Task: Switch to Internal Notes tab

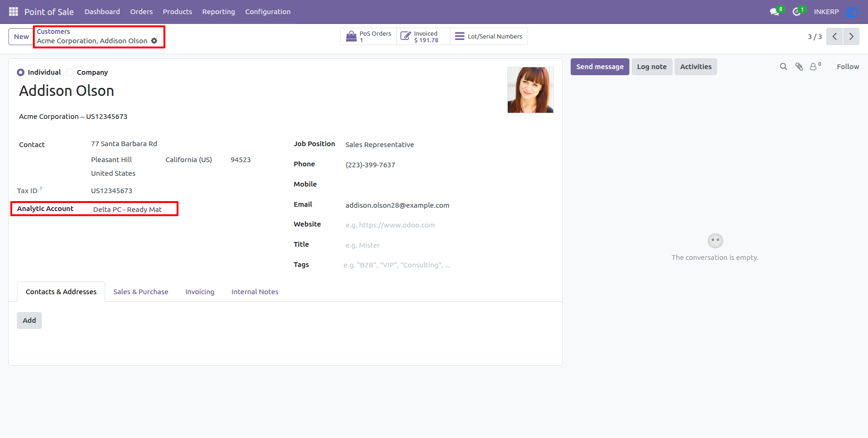Action: (x=255, y=292)
